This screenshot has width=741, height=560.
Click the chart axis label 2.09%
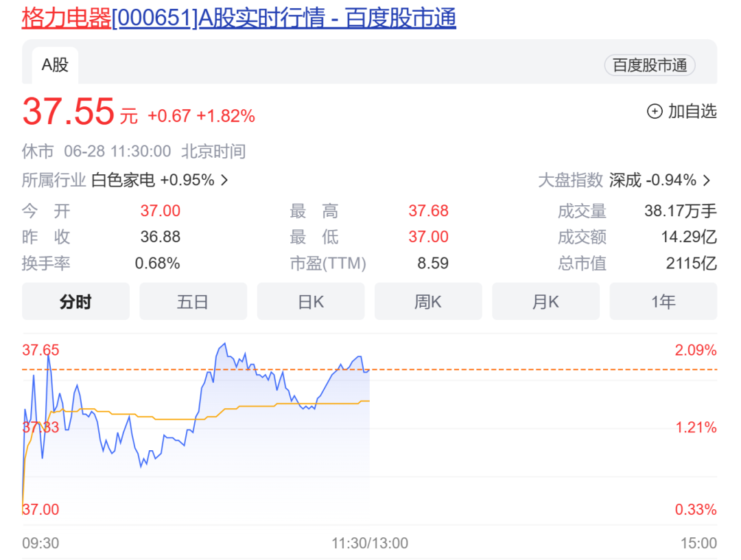696,350
